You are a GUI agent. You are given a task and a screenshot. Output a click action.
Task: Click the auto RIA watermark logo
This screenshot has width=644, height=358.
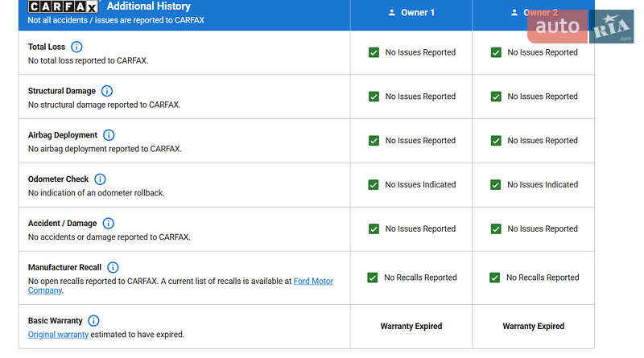(x=580, y=27)
